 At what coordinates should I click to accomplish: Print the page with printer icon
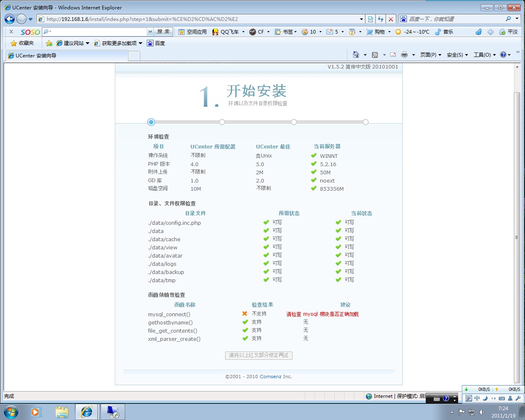click(x=404, y=55)
